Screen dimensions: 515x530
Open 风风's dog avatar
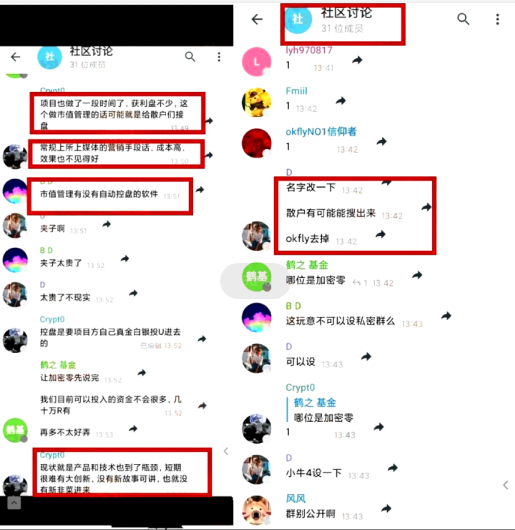[257, 510]
